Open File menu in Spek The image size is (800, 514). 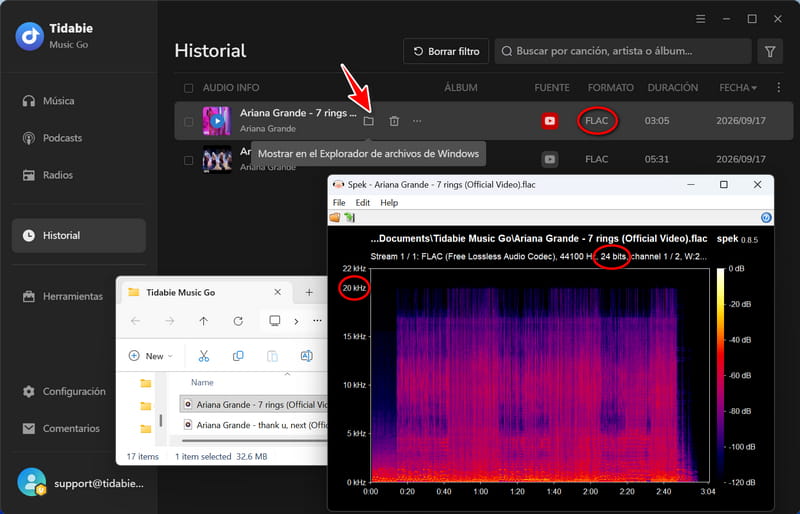click(x=339, y=203)
